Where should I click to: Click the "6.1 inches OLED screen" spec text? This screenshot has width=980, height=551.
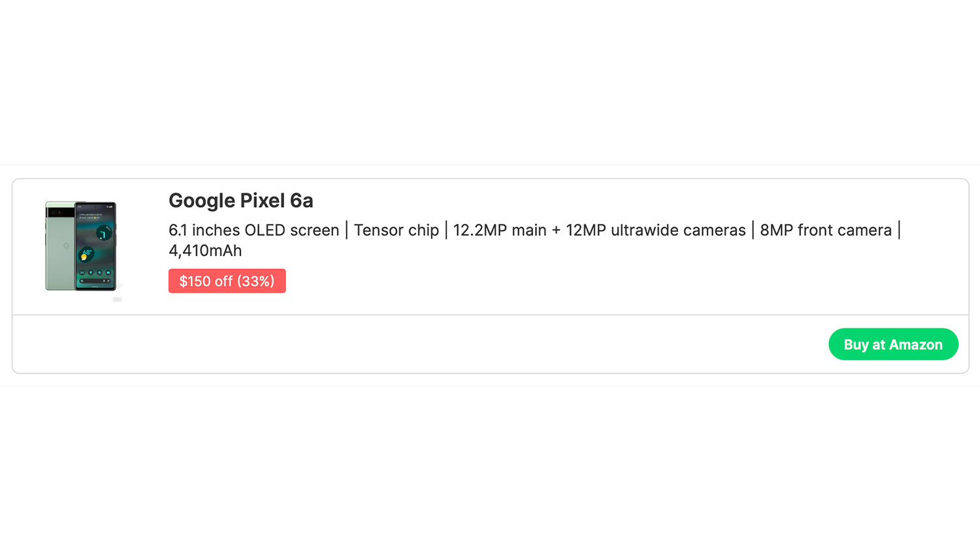click(x=253, y=230)
